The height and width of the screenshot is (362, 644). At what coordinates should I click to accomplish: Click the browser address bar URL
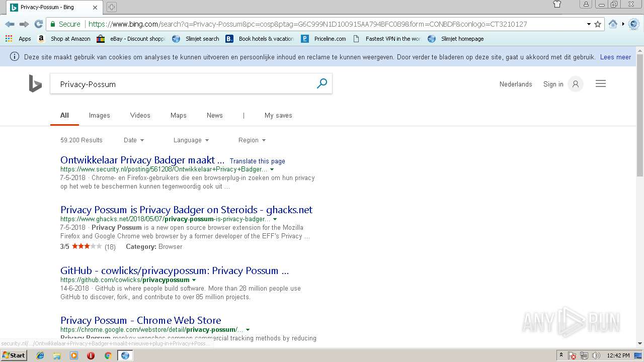coord(307,24)
